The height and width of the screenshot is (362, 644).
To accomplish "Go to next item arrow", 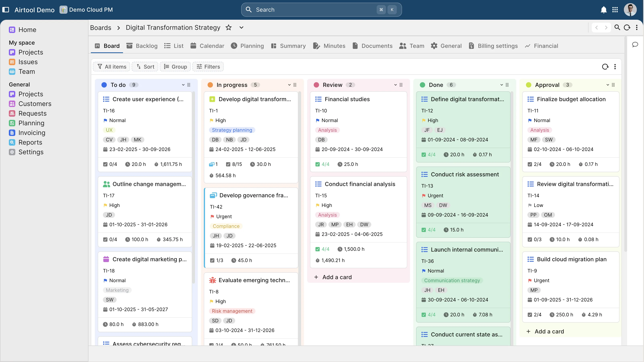I will [606, 28].
